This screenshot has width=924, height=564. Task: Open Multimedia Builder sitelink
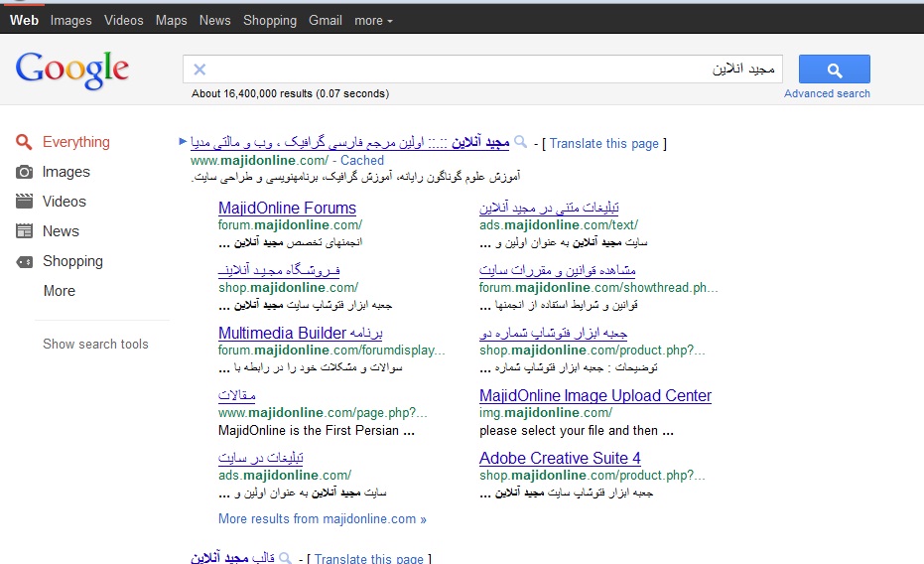click(301, 333)
